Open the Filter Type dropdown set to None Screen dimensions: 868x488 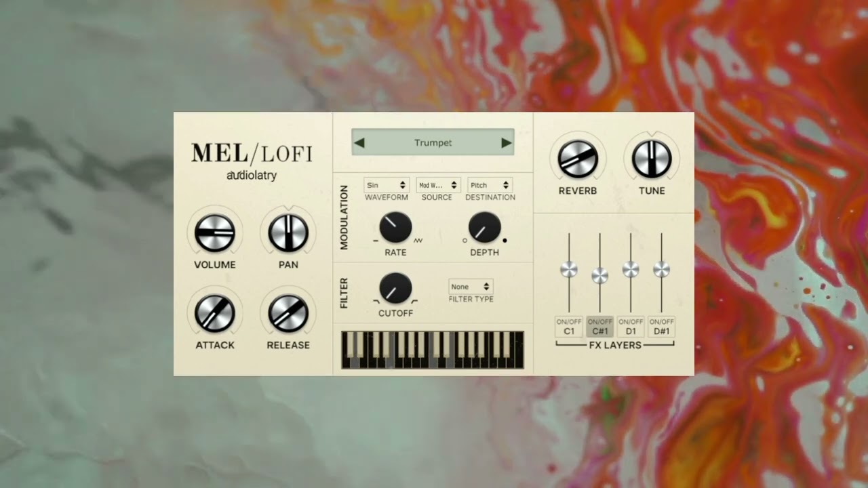(471, 287)
